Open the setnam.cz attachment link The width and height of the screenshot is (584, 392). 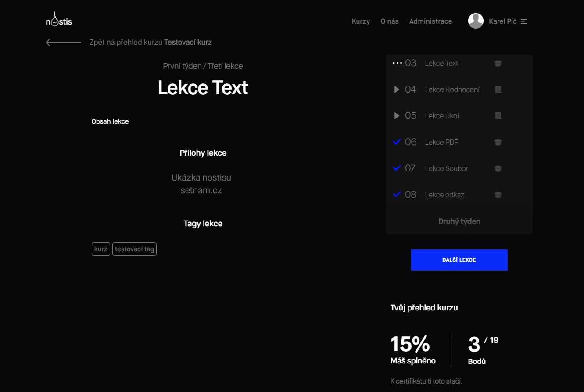(x=201, y=191)
